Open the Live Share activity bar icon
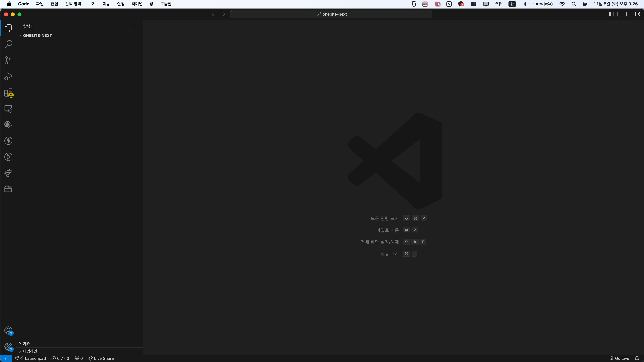The width and height of the screenshot is (644, 362). coord(8,173)
